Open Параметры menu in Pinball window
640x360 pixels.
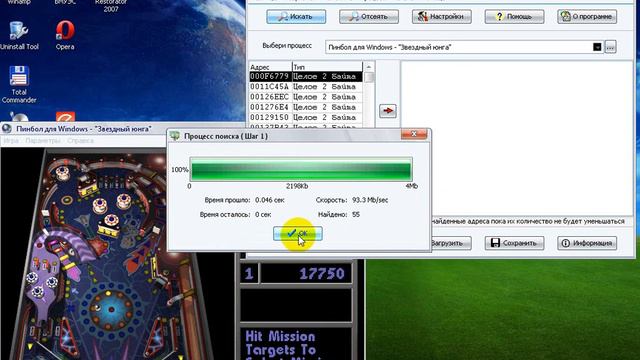pyautogui.click(x=42, y=141)
